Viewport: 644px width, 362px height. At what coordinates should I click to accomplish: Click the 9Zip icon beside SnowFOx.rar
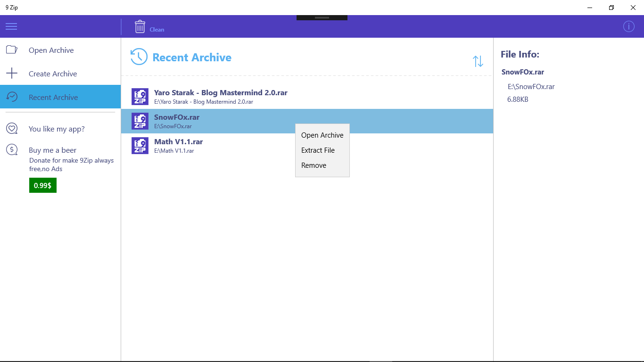[140, 121]
